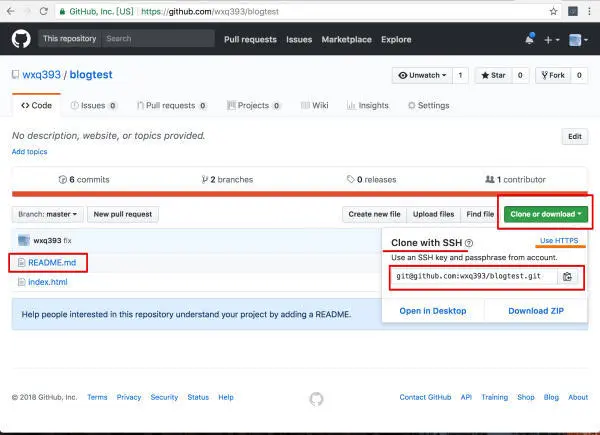Open the Wiki tab
The height and width of the screenshot is (435, 600).
pyautogui.click(x=315, y=106)
